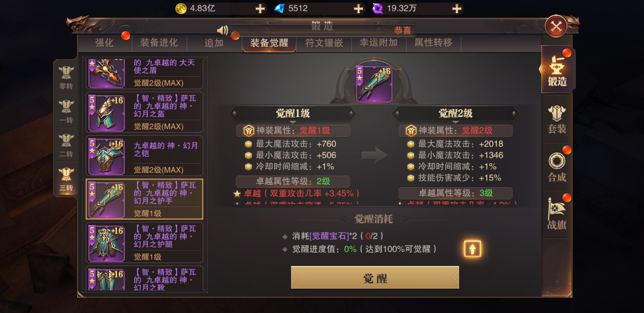Close the forge window

click(x=556, y=27)
